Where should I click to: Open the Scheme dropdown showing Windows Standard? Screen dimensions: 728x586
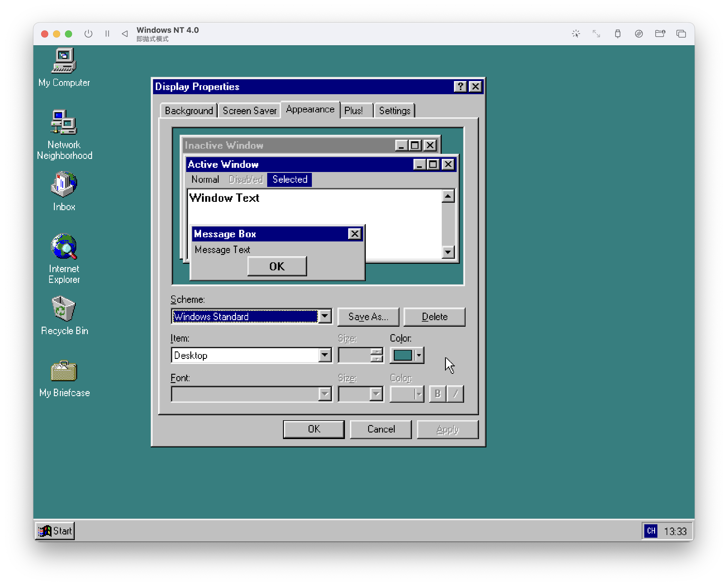pos(325,316)
